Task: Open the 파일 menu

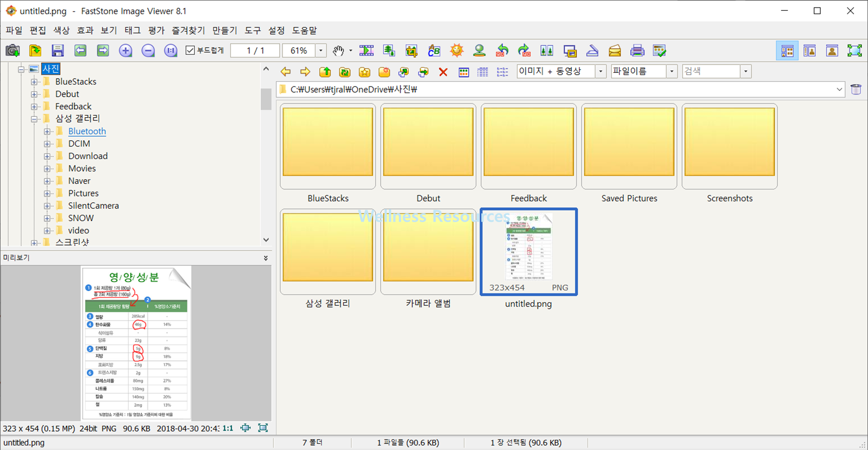Action: [x=14, y=30]
